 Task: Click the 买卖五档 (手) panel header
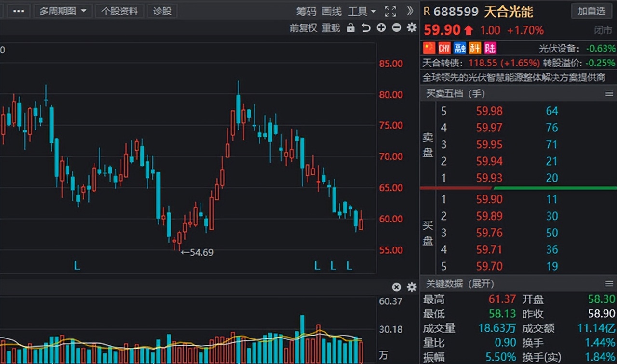(455, 93)
